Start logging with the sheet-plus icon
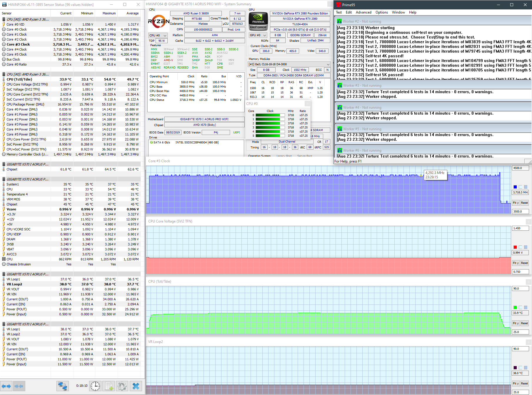Image resolution: width=532 pixels, height=395 pixels. 109,386
